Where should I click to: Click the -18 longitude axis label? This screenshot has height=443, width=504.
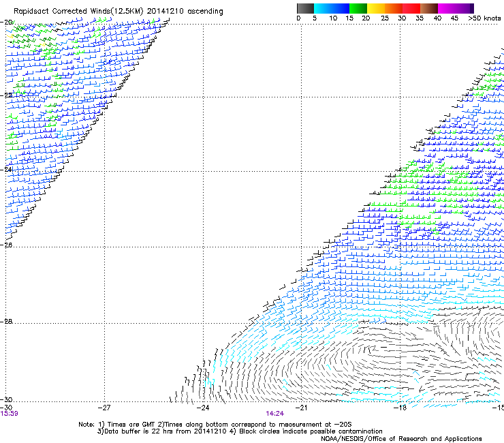[400, 408]
